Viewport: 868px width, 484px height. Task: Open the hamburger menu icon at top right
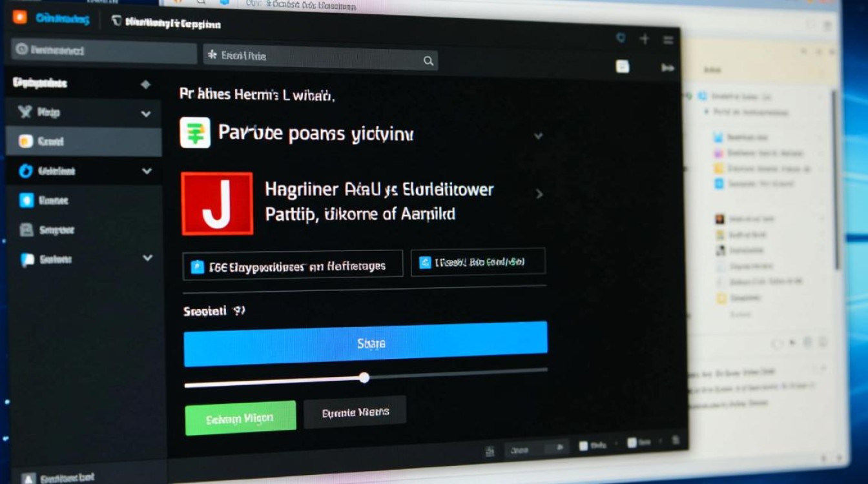click(668, 39)
